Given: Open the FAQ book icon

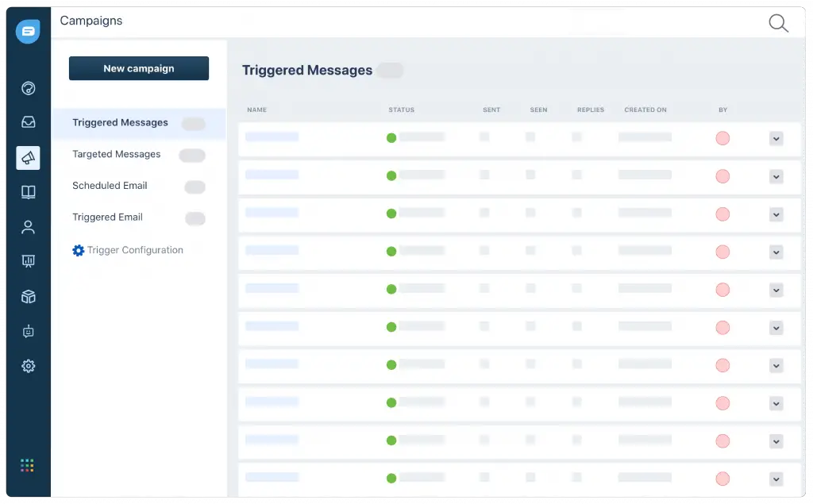Looking at the screenshot, I should (x=28, y=192).
